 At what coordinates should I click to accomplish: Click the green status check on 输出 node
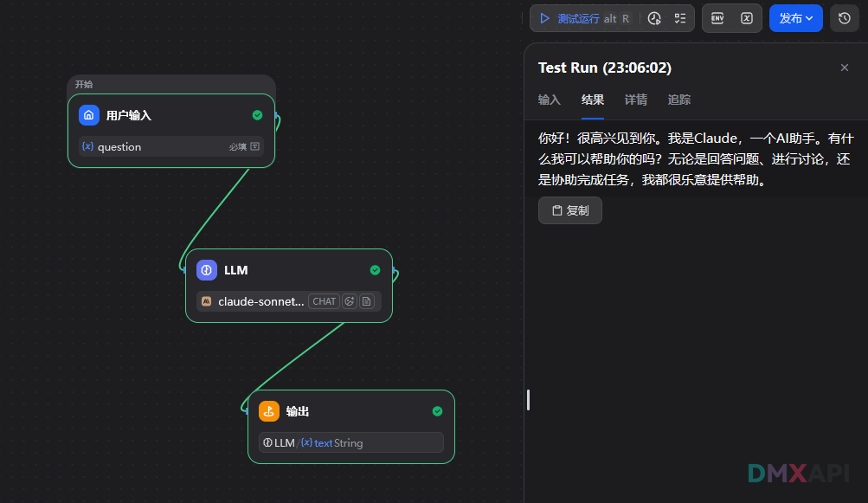point(437,411)
